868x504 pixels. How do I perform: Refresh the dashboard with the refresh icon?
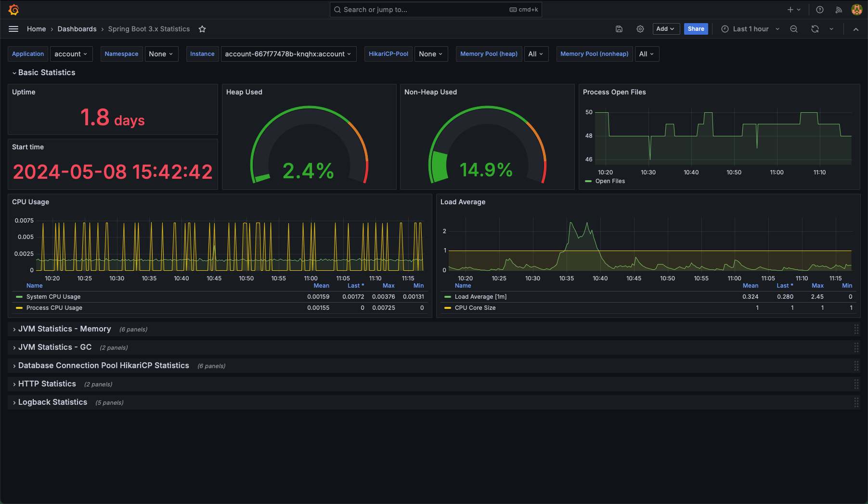(x=815, y=29)
